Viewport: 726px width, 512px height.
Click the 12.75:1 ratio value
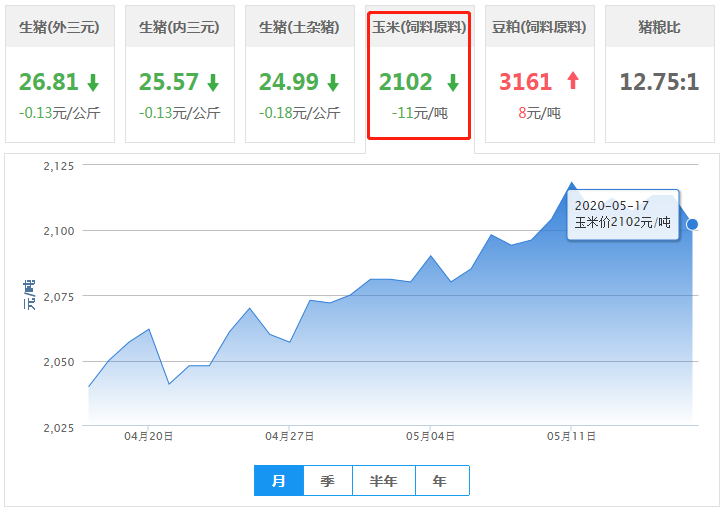coord(659,82)
